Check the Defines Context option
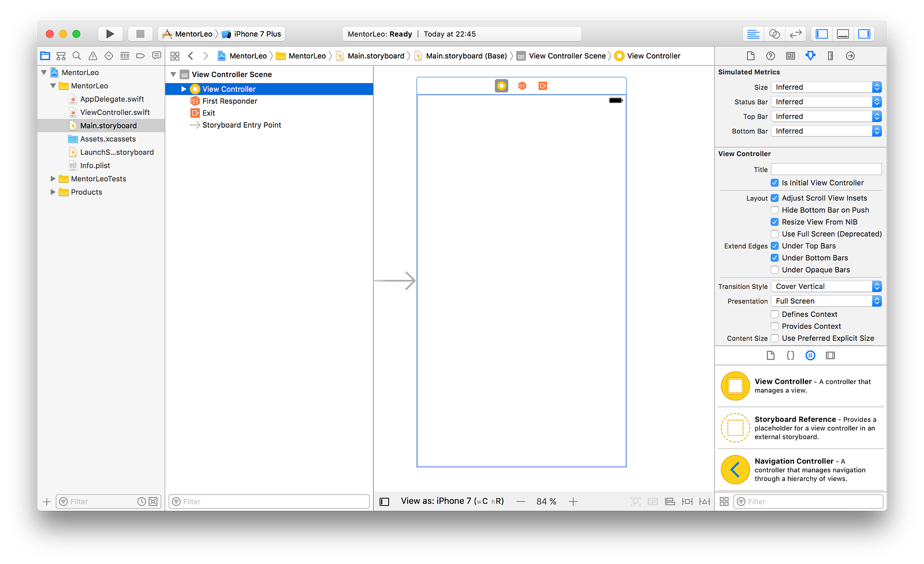The image size is (924, 564). 775,314
